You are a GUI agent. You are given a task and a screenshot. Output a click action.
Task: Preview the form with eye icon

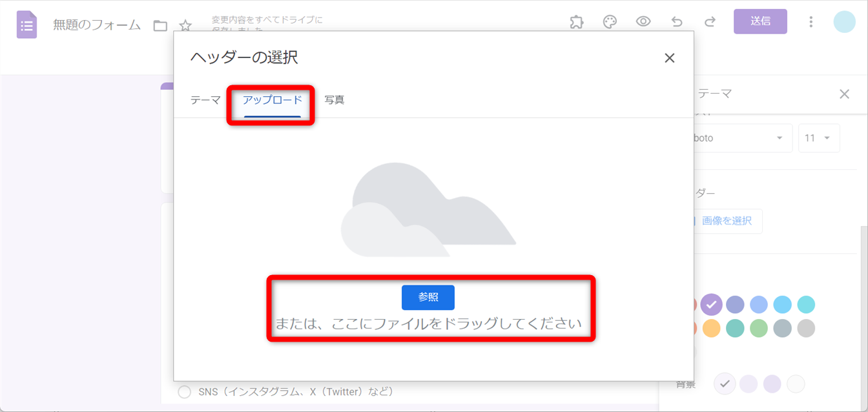(643, 22)
